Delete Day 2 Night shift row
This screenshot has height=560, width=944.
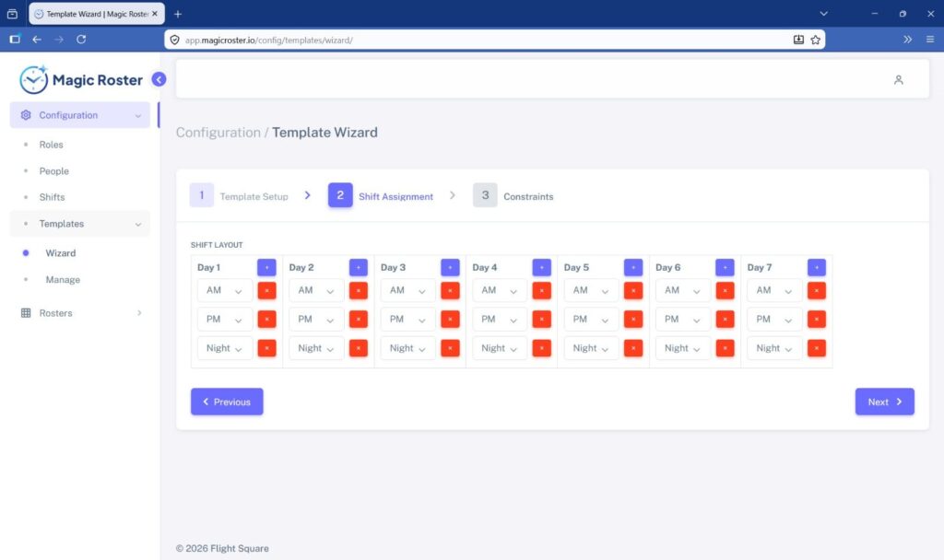pyautogui.click(x=359, y=348)
